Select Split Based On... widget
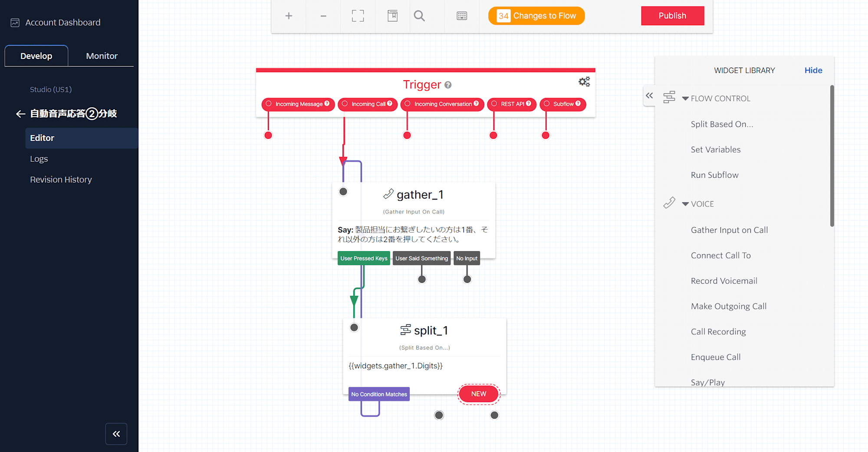 tap(722, 124)
